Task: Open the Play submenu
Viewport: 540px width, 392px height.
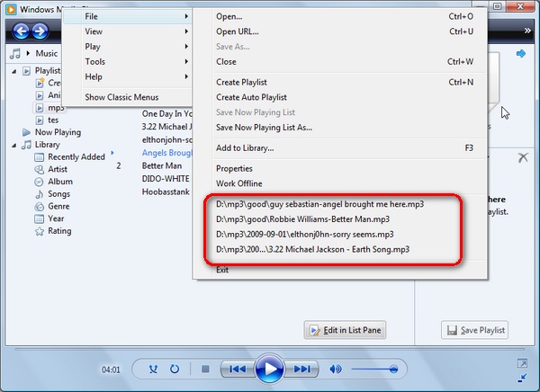Action: (x=127, y=47)
